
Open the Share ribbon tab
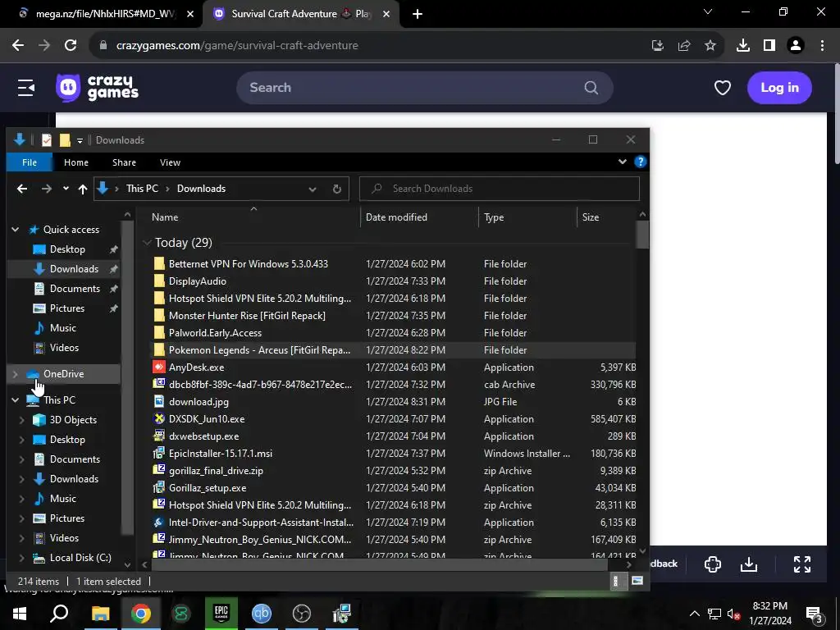pos(124,162)
